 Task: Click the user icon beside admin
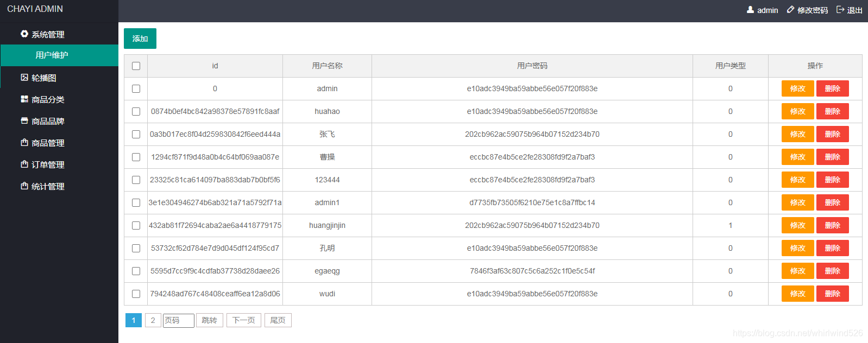[750, 10]
